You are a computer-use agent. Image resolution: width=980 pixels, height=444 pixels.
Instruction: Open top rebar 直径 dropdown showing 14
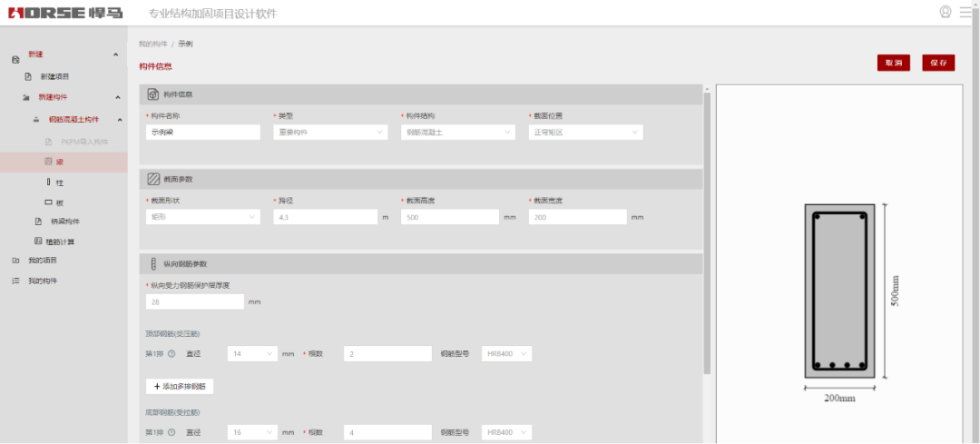252,354
